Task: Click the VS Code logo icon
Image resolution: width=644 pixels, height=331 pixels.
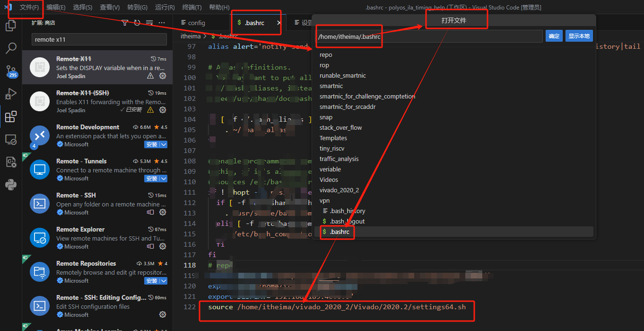Action: coord(8,7)
